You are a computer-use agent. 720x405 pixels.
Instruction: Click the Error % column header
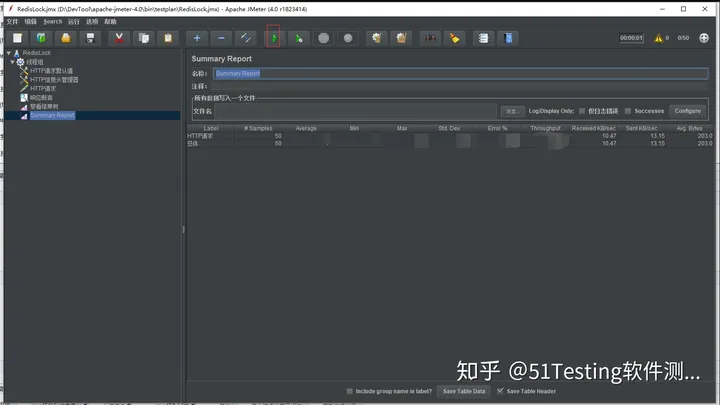(x=497, y=129)
